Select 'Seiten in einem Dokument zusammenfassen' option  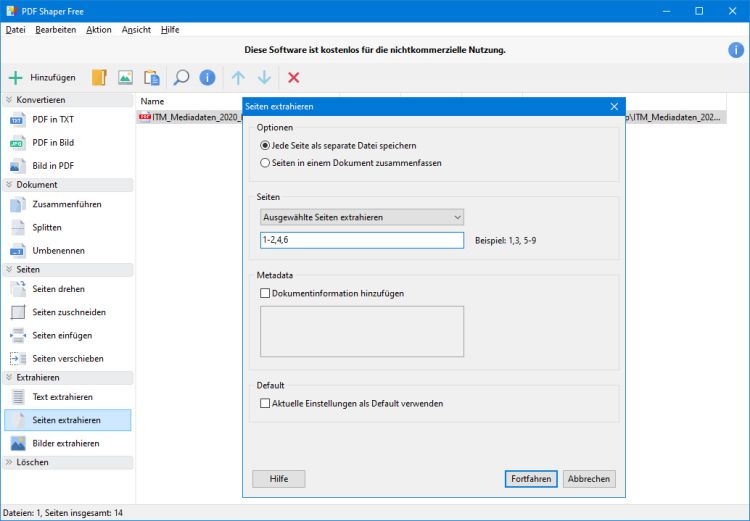tap(265, 162)
